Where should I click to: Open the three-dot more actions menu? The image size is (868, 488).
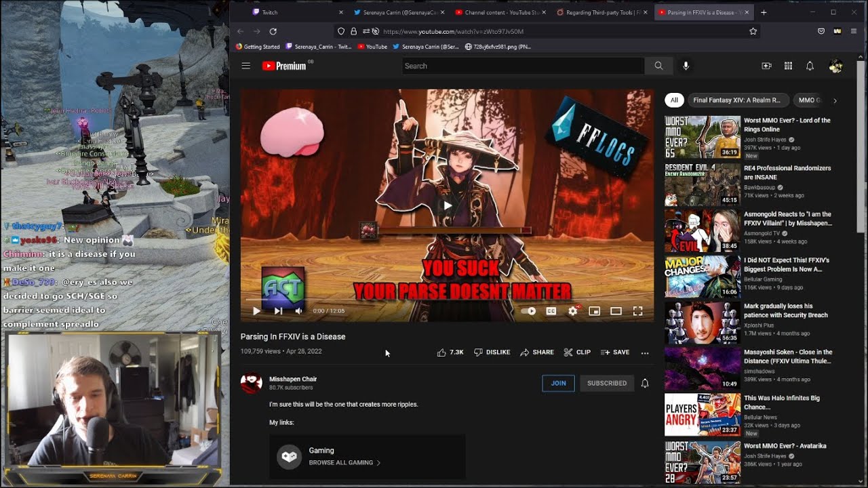click(x=645, y=352)
